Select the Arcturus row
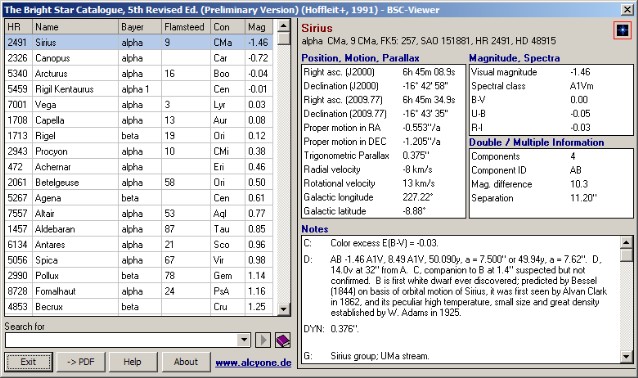The image size is (638, 378). pos(139,74)
